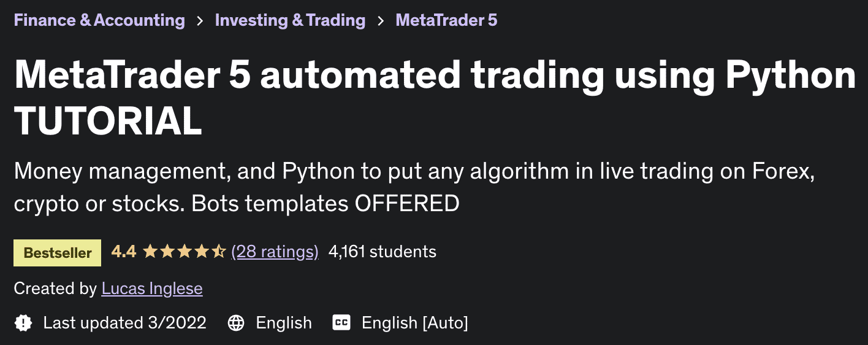Screen dimensions: 868x345
Task: Open the Finance & Accounting breadcrumb link
Action: [99, 20]
